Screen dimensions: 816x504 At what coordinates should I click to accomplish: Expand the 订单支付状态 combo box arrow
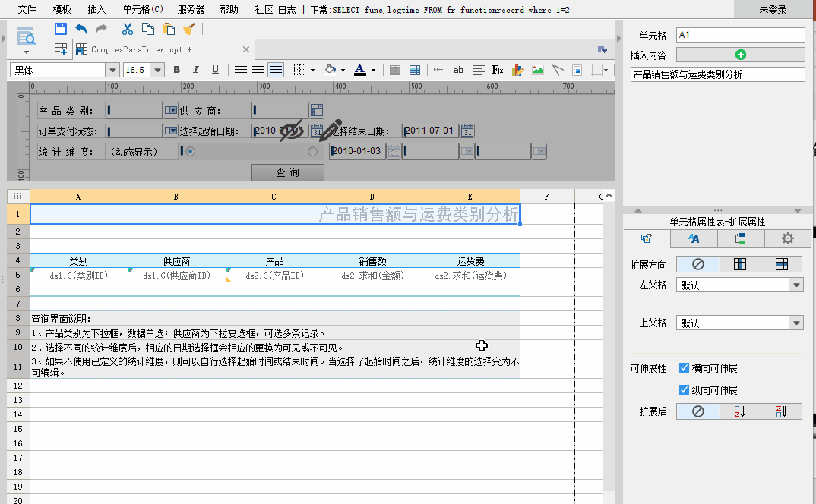[x=170, y=131]
